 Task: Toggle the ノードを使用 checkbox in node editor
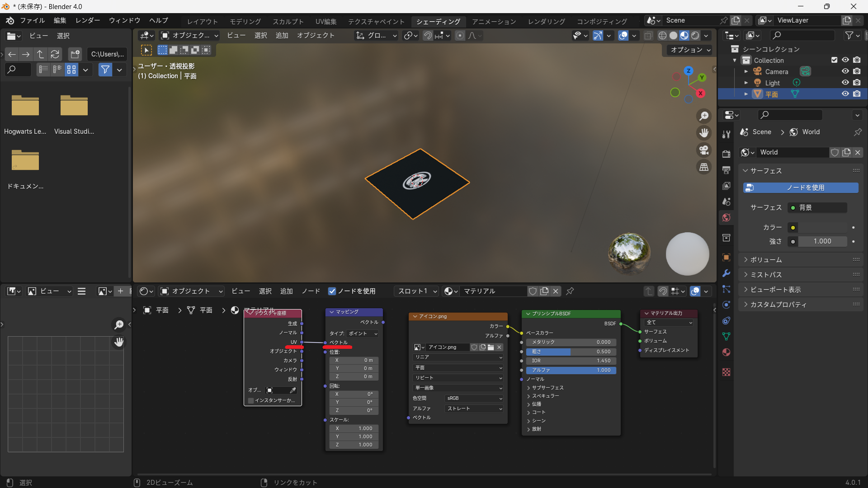(332, 291)
